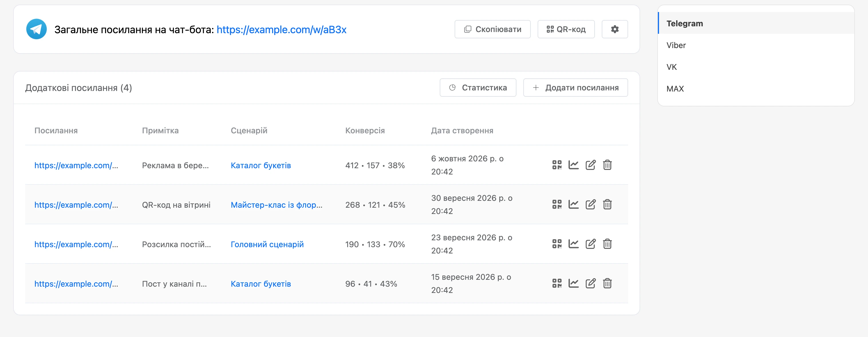Viewport: 868px width, 337px height.
Task: Open Головний сценарій scenario link
Action: click(x=267, y=244)
